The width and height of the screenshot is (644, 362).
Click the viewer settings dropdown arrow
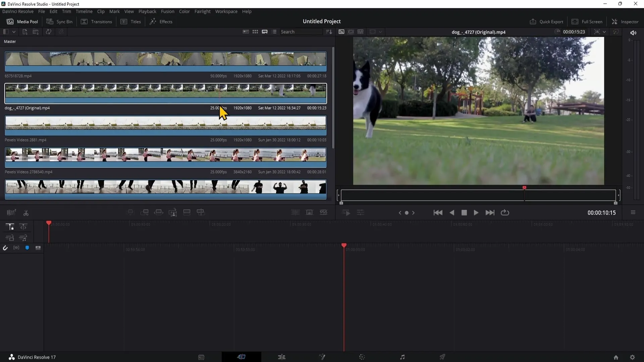[x=605, y=32]
